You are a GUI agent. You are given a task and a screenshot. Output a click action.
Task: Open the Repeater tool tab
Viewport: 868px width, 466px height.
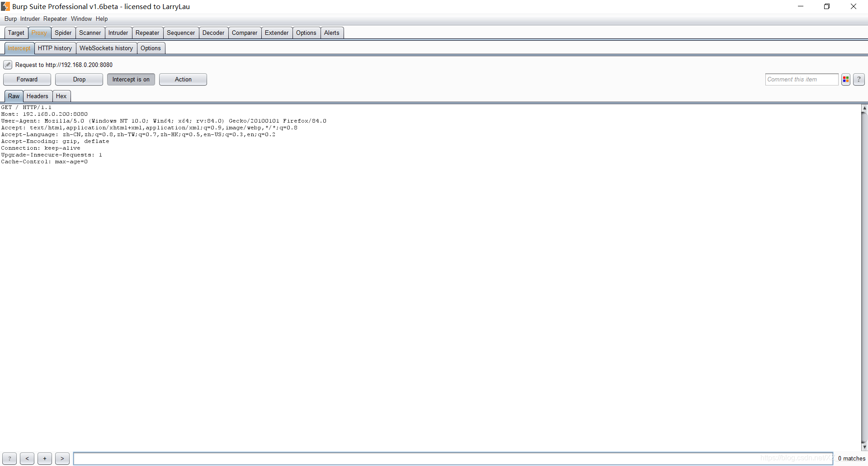coord(147,33)
